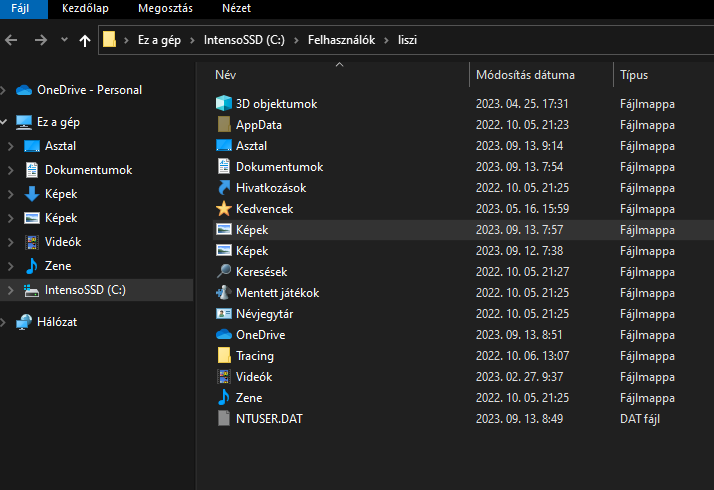
Task: Select the OneDrive cloud icon in list
Action: pos(224,334)
